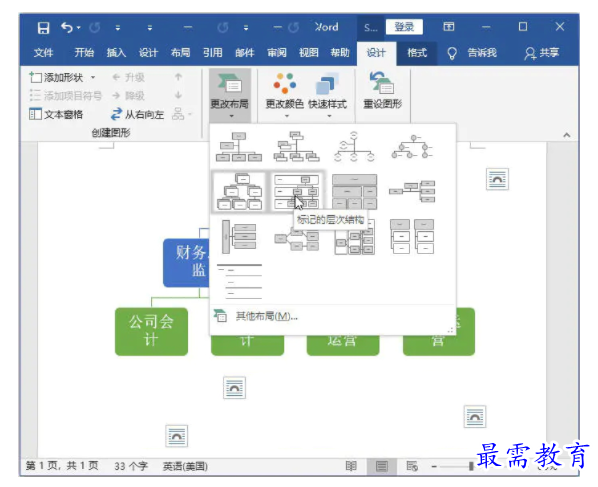This screenshot has height=487, width=598.
Task: Open the 审阅 ribbon tab
Action: (x=276, y=52)
